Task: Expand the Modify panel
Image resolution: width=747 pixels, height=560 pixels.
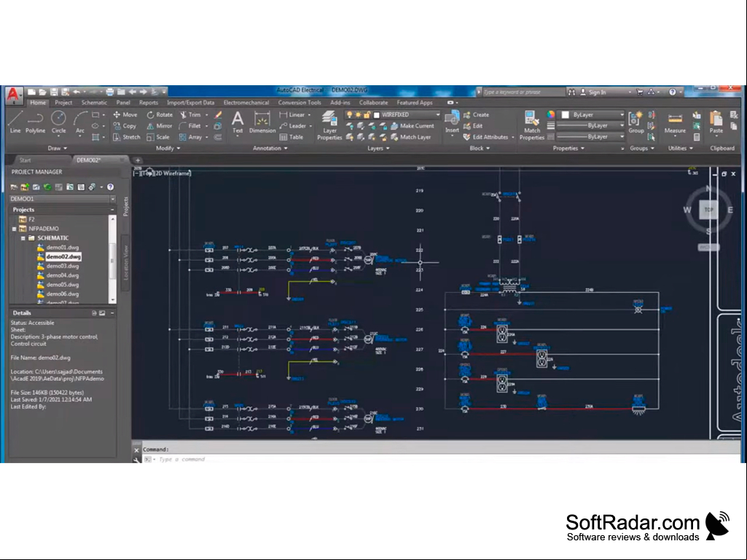Action: click(168, 148)
